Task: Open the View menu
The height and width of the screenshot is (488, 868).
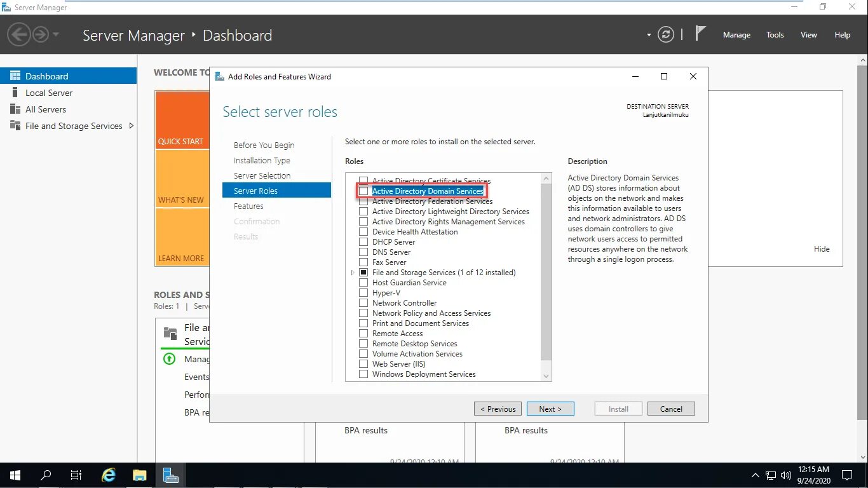Action: pyautogui.click(x=809, y=35)
